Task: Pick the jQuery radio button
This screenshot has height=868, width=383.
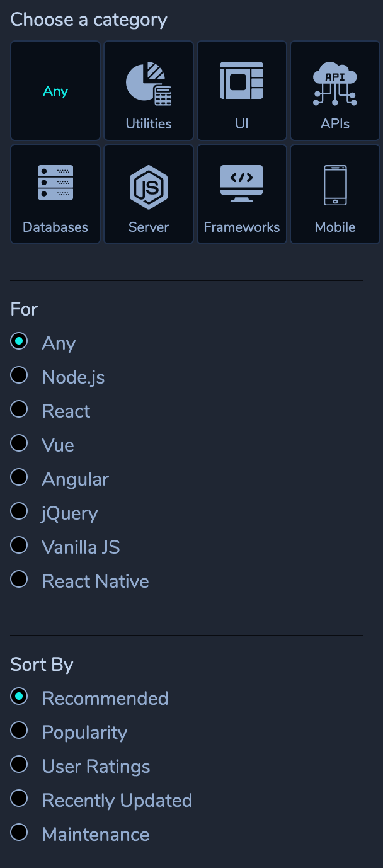Action: point(20,511)
